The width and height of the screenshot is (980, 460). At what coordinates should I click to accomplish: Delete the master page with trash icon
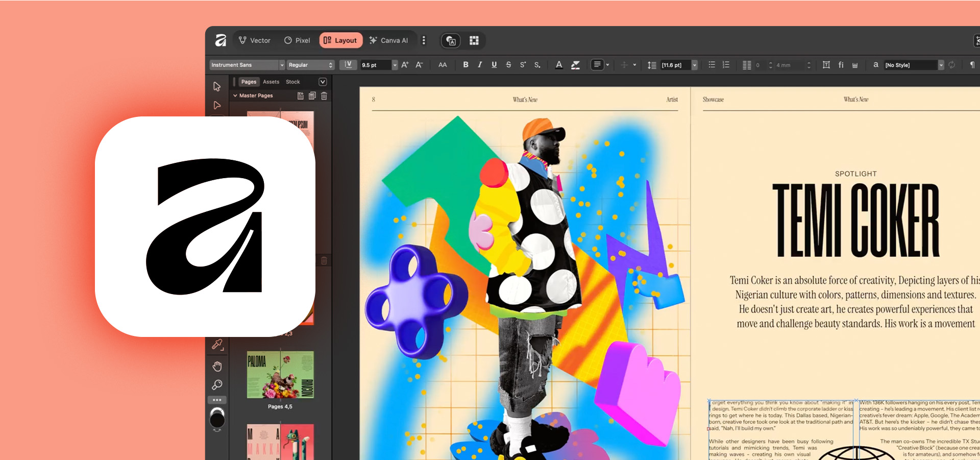pyautogui.click(x=324, y=95)
